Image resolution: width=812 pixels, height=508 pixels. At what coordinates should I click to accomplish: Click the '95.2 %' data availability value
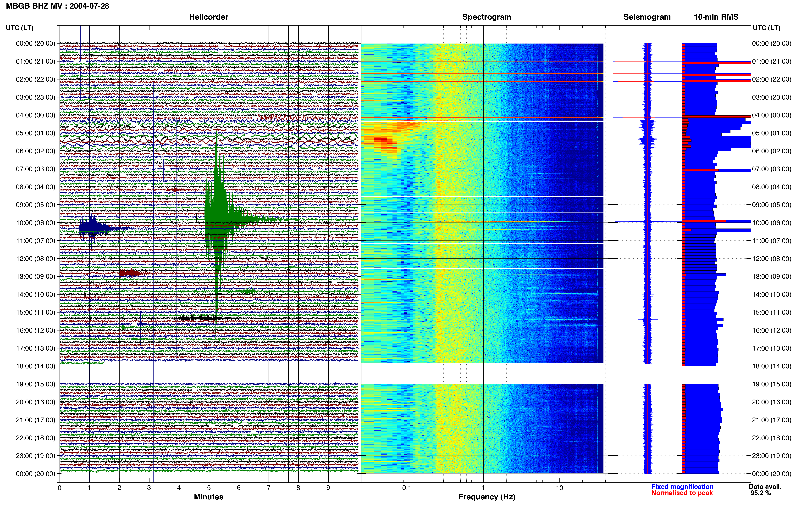click(761, 493)
